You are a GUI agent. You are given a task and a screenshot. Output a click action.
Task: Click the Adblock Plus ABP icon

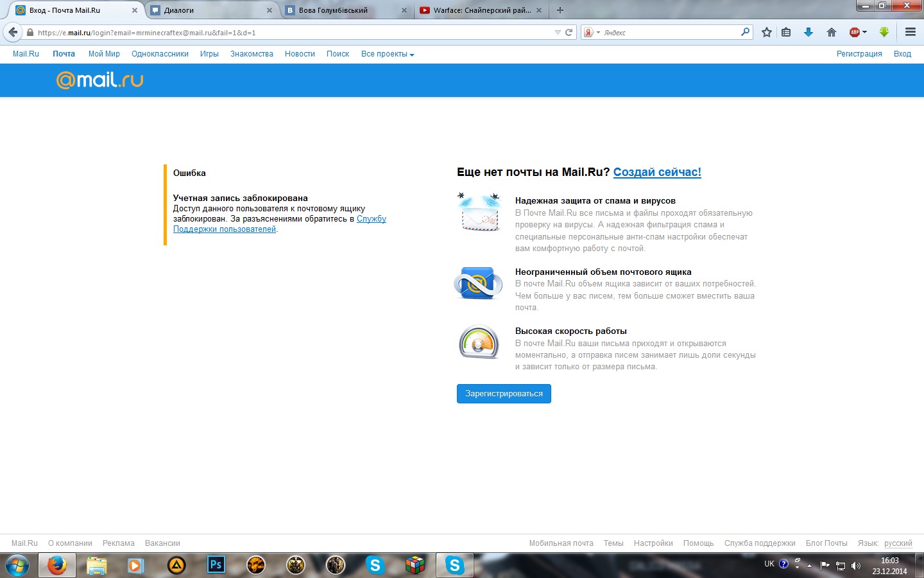click(x=854, y=32)
